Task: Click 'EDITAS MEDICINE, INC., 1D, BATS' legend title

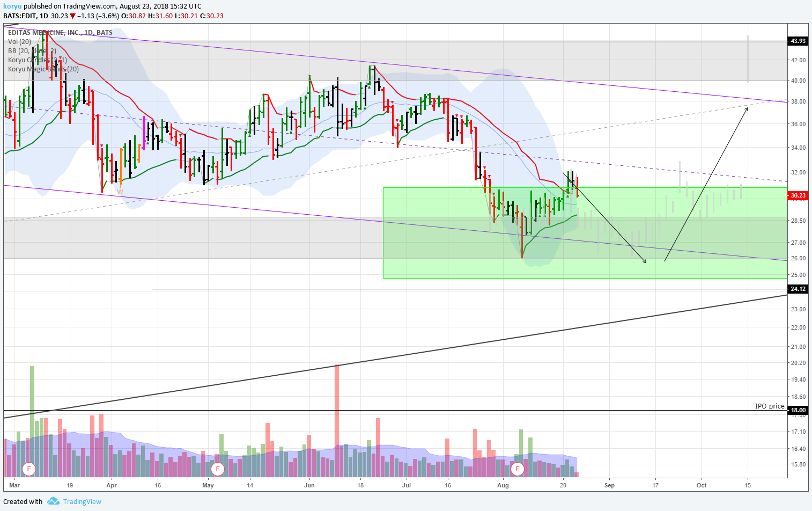Action: point(60,32)
